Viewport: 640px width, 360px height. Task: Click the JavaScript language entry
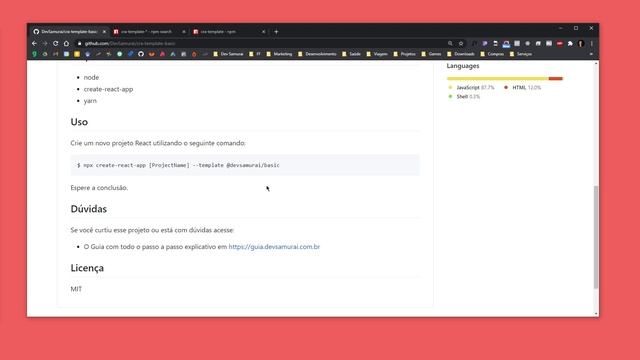click(471, 87)
